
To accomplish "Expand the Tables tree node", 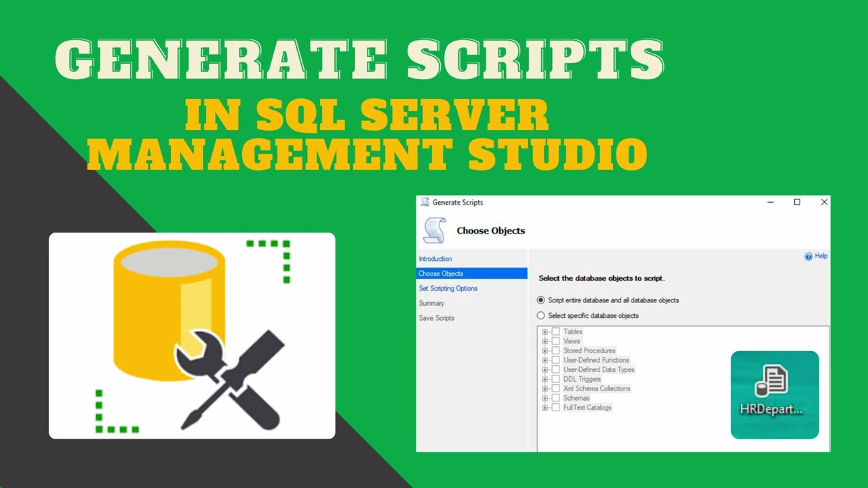I will click(x=545, y=332).
